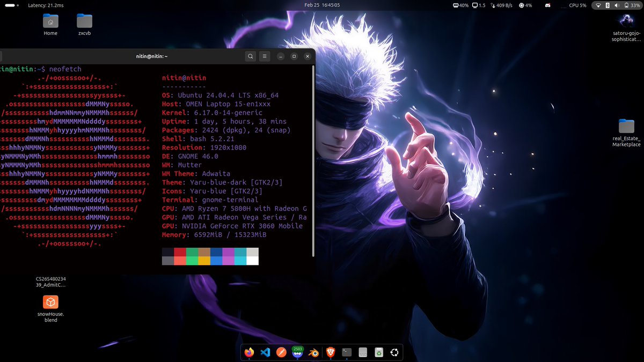Open the Activities workspace indicator
The width and height of the screenshot is (644, 362).
[x=11, y=5]
